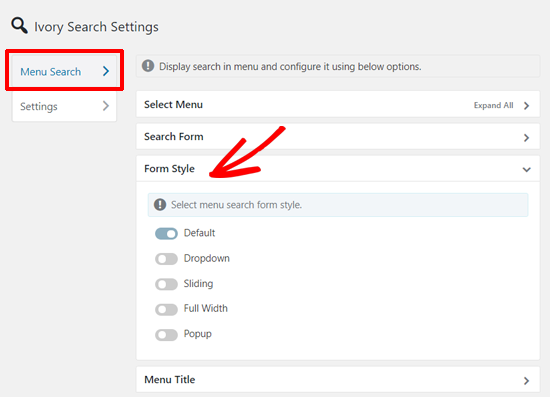Expand the Select Menu section chevron
The image size is (550, 397).
click(526, 106)
